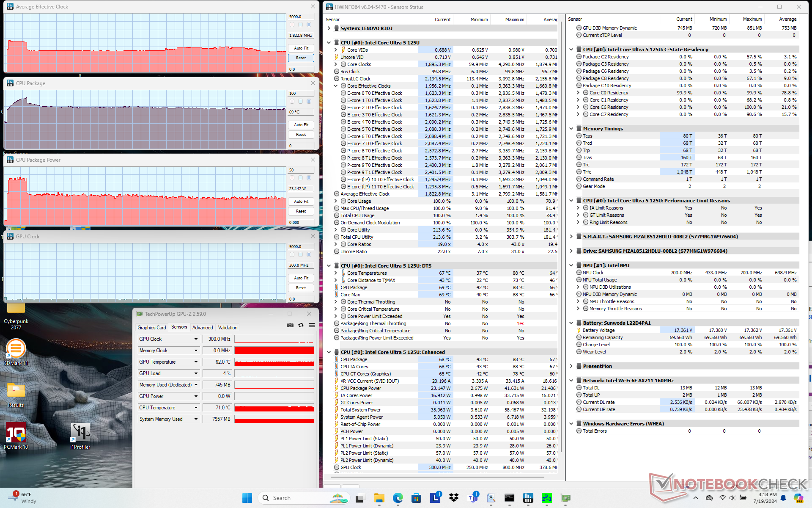Expand the System: LENOVO 83DJ node

pos(329,28)
